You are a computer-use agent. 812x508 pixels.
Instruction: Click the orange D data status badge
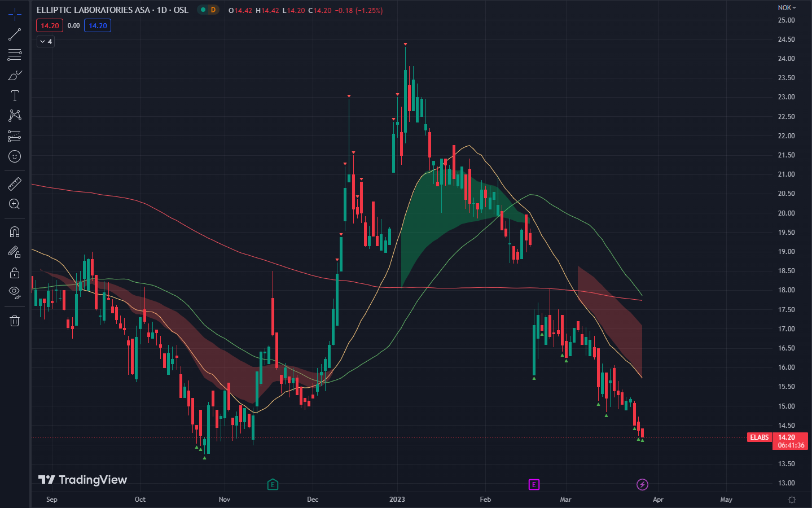click(213, 10)
